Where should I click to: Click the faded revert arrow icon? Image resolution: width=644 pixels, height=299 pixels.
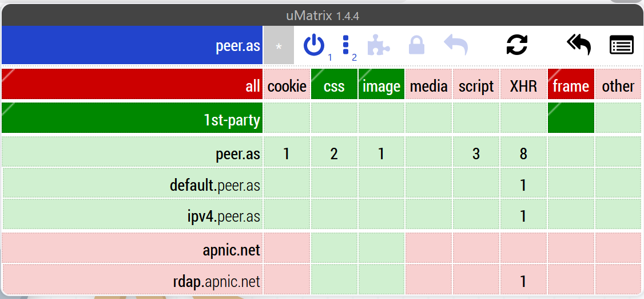pos(456,45)
